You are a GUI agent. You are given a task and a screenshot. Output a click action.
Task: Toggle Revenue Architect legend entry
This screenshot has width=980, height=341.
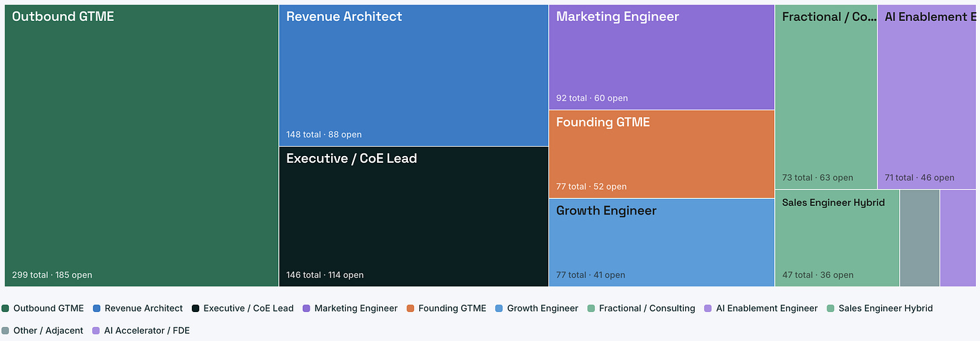point(138,309)
